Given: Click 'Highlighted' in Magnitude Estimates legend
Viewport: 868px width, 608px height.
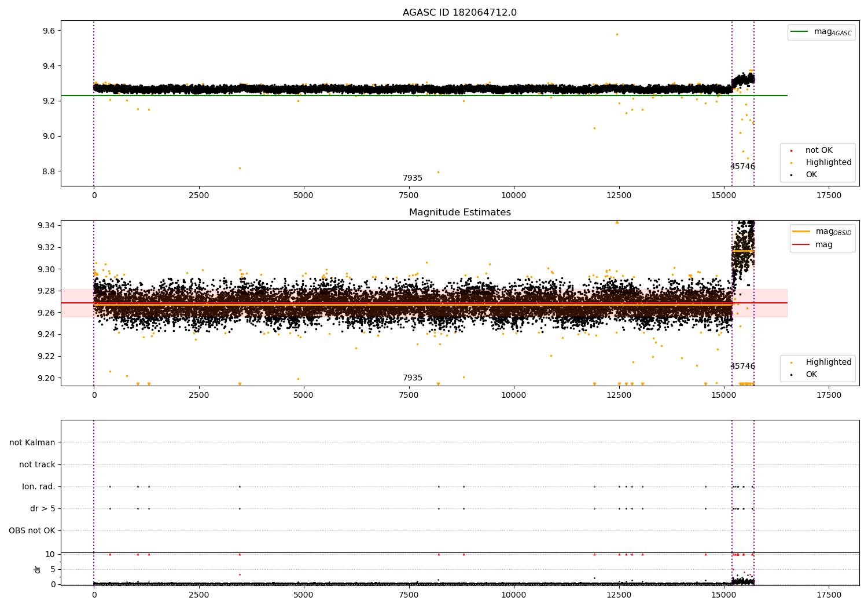Looking at the screenshot, I should tap(821, 362).
